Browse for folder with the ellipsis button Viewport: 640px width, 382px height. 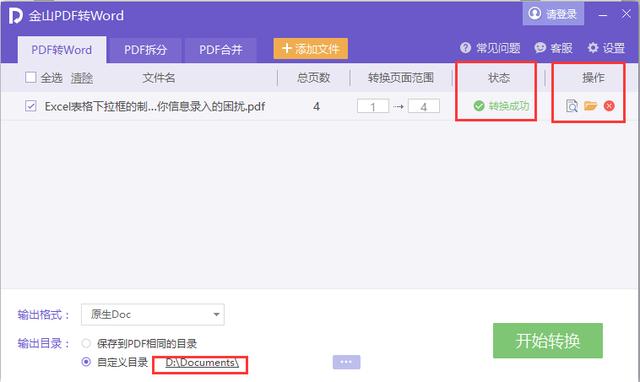tap(346, 362)
